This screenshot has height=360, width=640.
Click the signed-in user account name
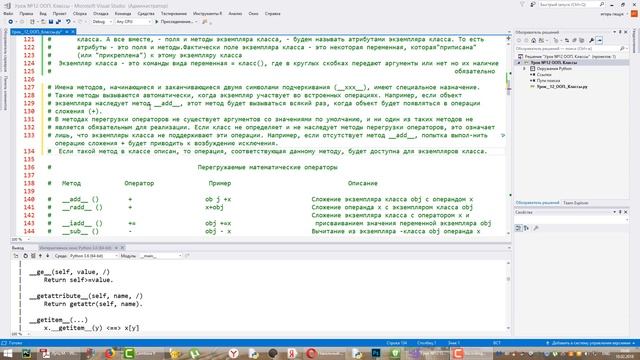(x=612, y=13)
